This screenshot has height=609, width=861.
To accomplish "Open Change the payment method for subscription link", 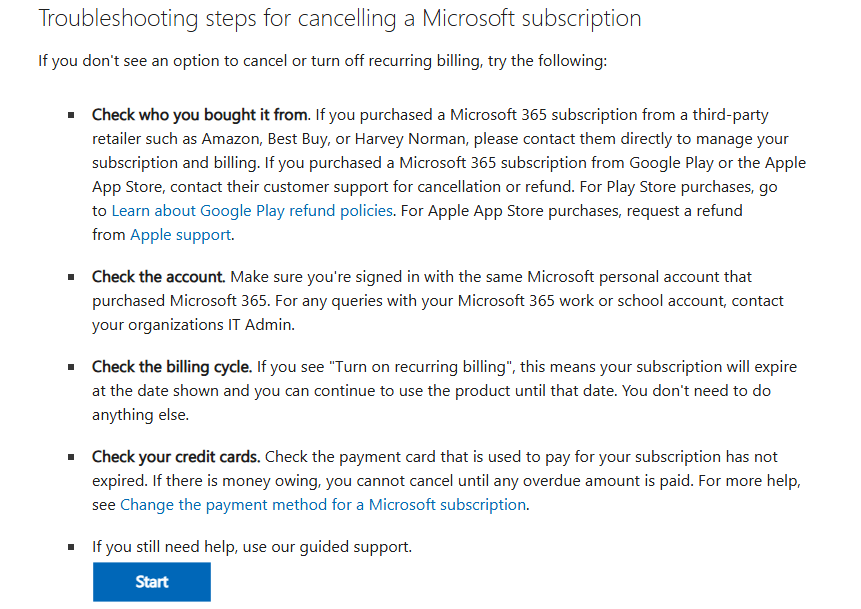I will pos(323,505).
